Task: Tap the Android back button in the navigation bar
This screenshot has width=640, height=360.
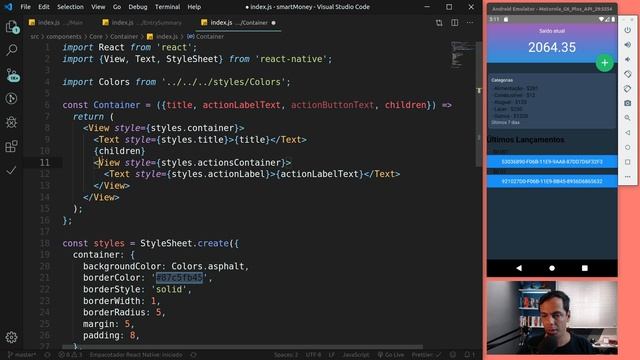Action: (519, 268)
